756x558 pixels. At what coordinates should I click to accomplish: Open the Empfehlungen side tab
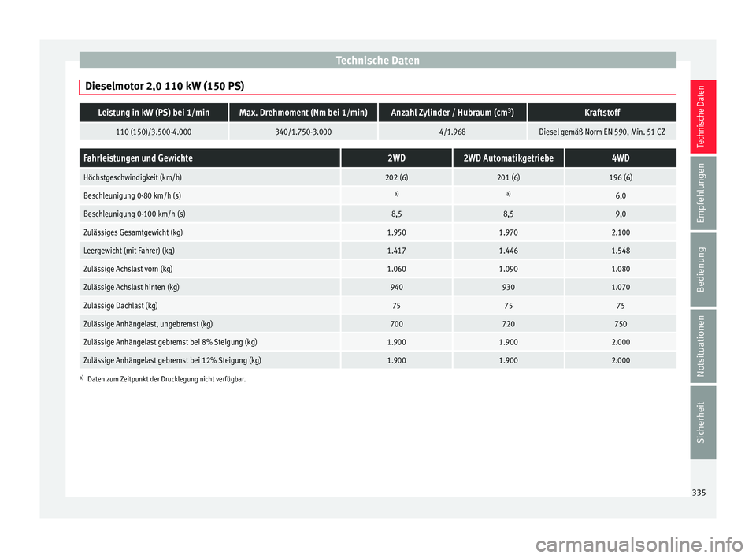point(702,193)
